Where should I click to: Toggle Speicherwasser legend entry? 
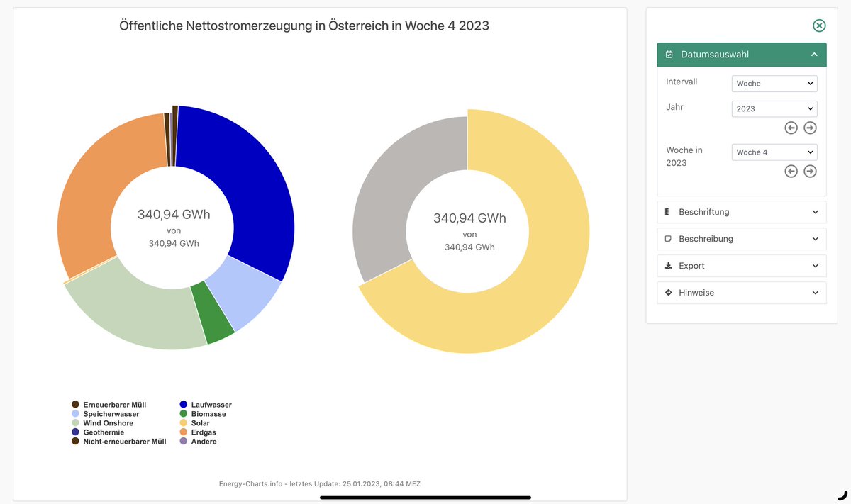click(106, 414)
